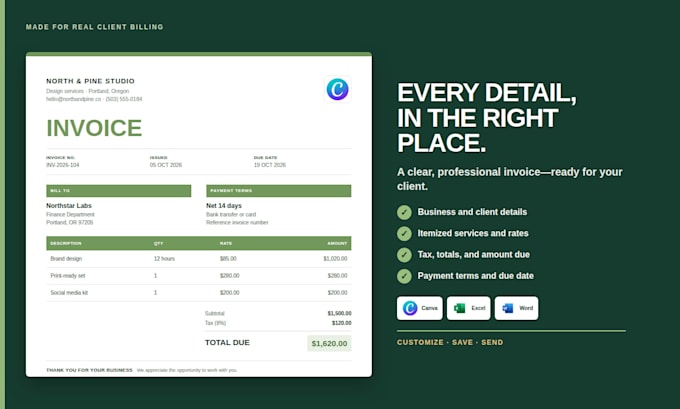Click issued date 05 OCT 2026
The width and height of the screenshot is (680, 409).
tap(166, 165)
